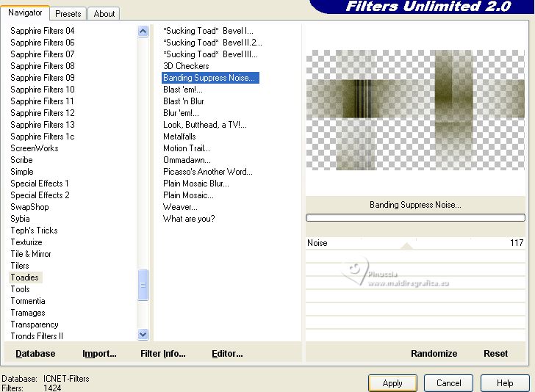Open the Database button
535x392 pixels.
[x=35, y=354]
